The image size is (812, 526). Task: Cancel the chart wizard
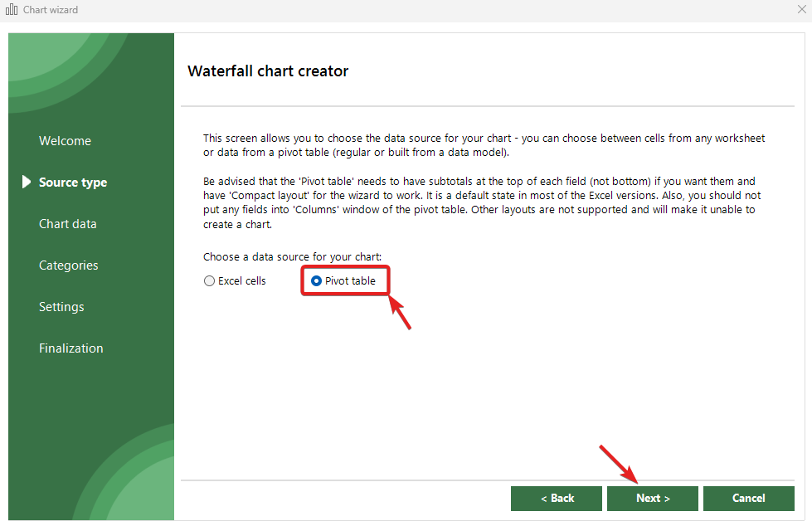click(748, 498)
